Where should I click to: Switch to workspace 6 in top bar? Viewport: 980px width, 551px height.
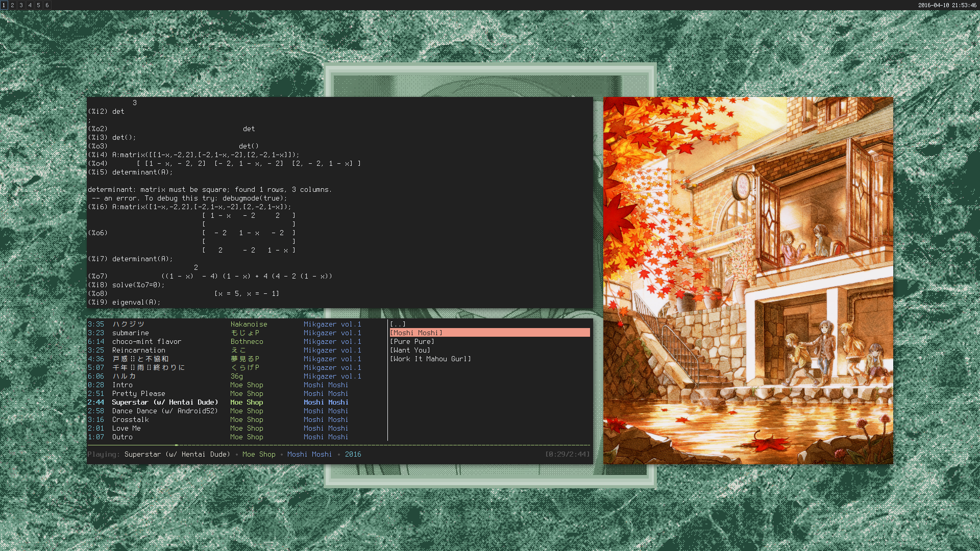(47, 5)
